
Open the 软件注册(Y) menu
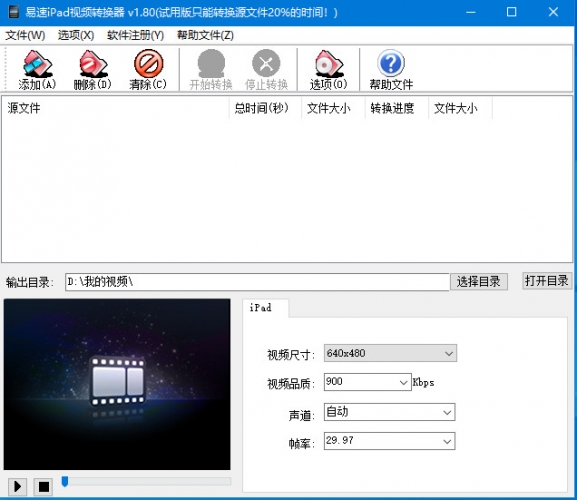pos(135,35)
